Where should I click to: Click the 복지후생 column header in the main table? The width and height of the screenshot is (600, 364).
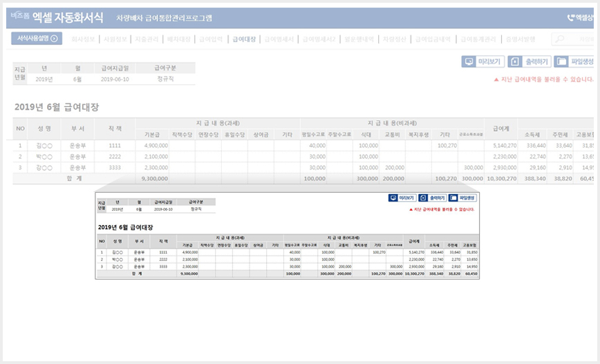(x=419, y=135)
